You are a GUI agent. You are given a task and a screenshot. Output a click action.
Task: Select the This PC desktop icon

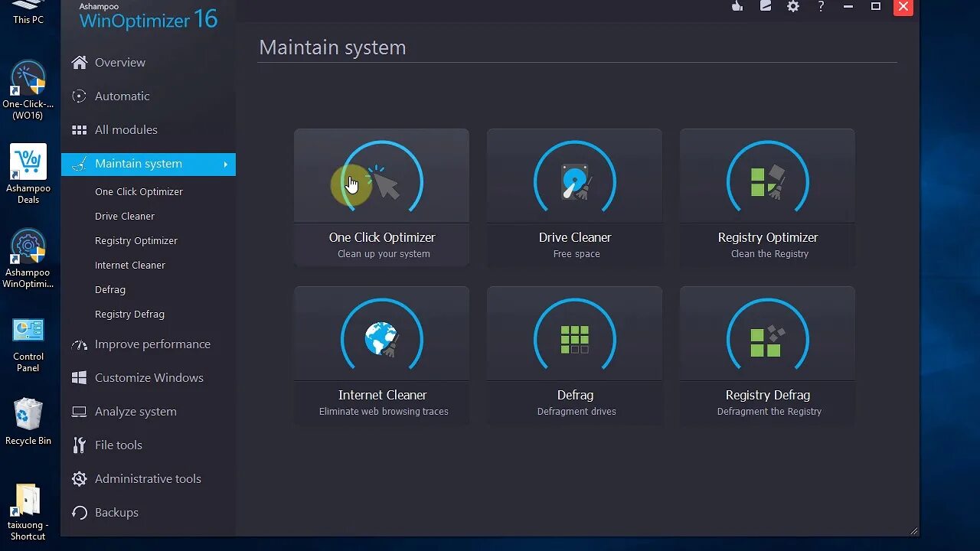(x=28, y=13)
